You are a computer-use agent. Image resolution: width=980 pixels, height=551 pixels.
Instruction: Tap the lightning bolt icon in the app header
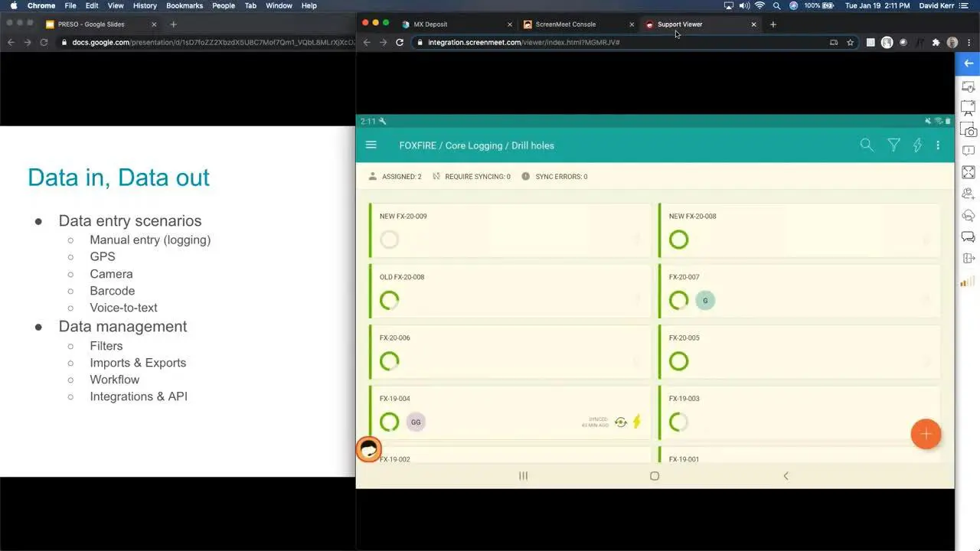coord(917,145)
